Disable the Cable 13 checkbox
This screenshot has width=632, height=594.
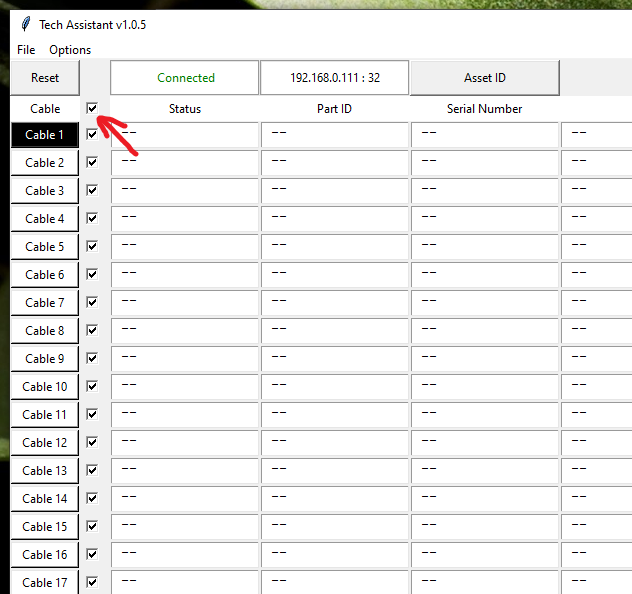click(93, 471)
